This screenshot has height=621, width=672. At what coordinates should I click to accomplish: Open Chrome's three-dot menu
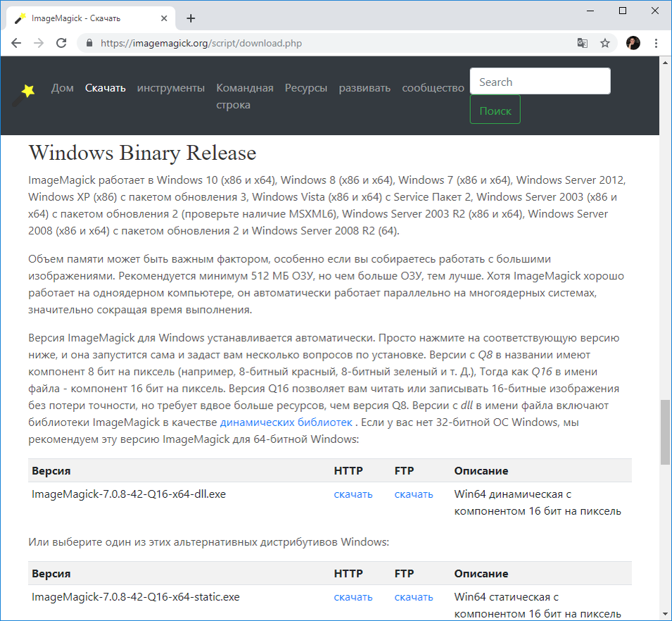pos(656,43)
